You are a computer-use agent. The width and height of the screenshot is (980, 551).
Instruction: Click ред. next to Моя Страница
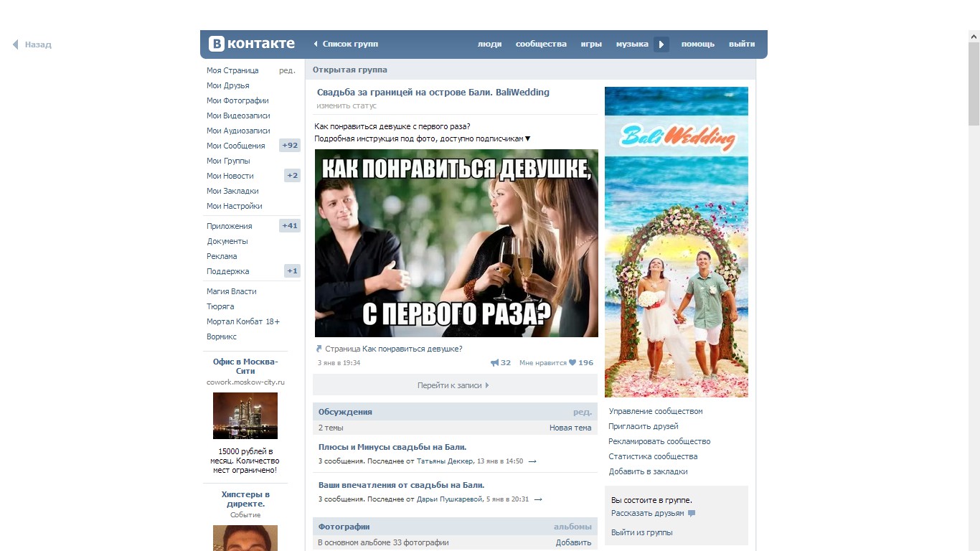[x=287, y=70]
